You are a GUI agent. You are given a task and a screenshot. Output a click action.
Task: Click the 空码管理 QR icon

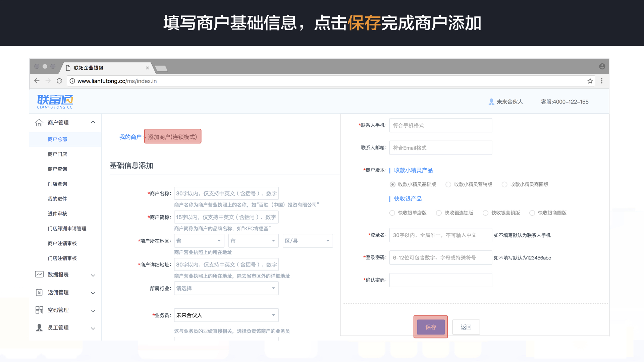tap(39, 310)
